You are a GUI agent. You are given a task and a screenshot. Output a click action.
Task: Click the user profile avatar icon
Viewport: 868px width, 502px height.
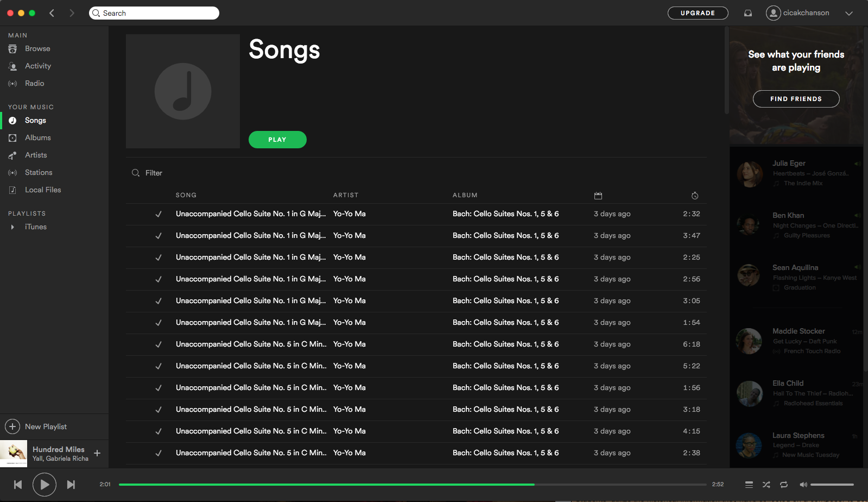coord(773,13)
